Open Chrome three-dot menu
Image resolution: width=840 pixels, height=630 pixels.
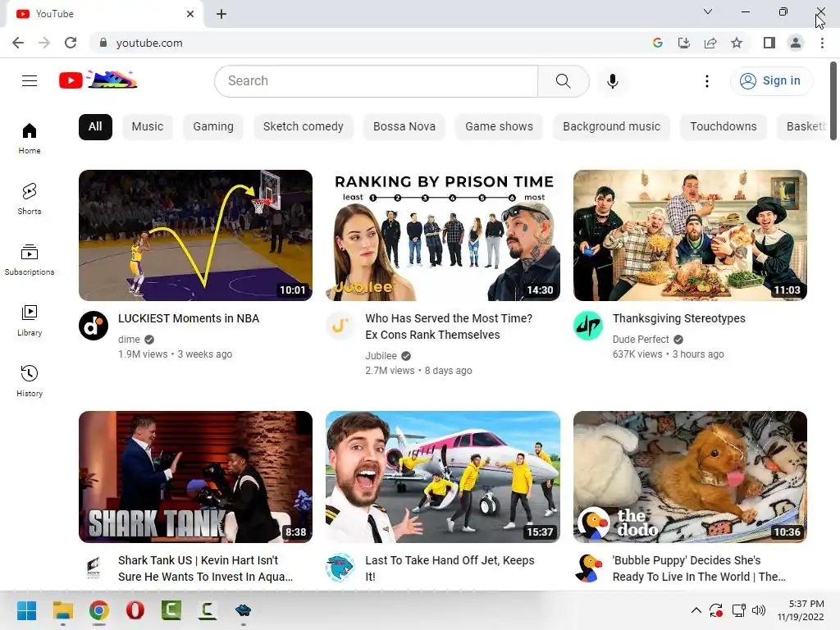pyautogui.click(x=822, y=43)
